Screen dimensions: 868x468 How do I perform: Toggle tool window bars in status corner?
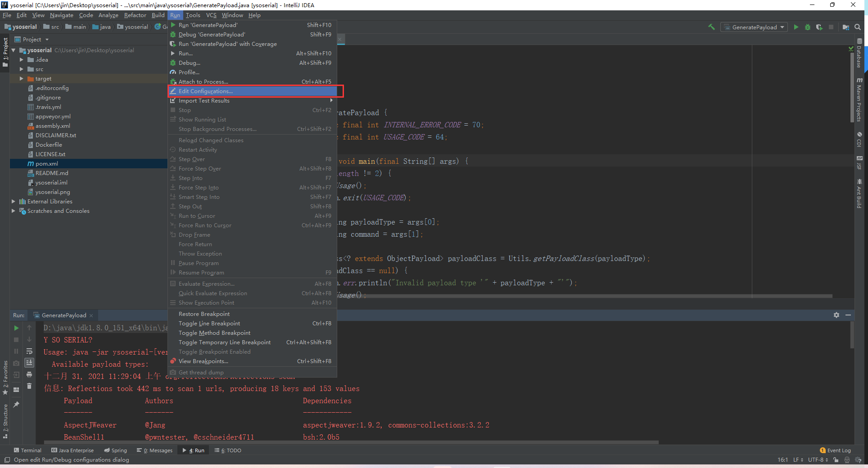(x=7, y=460)
